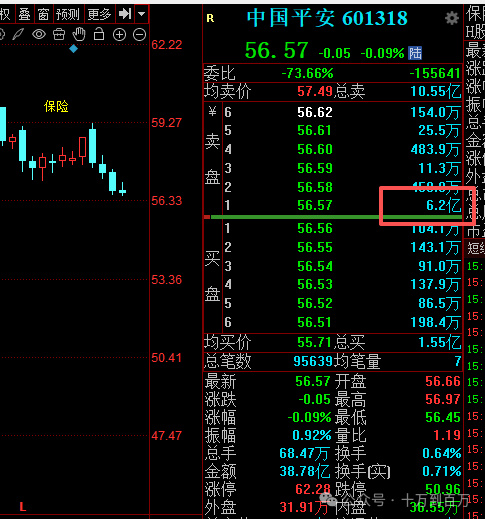Toggle the eye visibility icon
Image resolution: width=485 pixels, height=519 pixels.
[39, 34]
